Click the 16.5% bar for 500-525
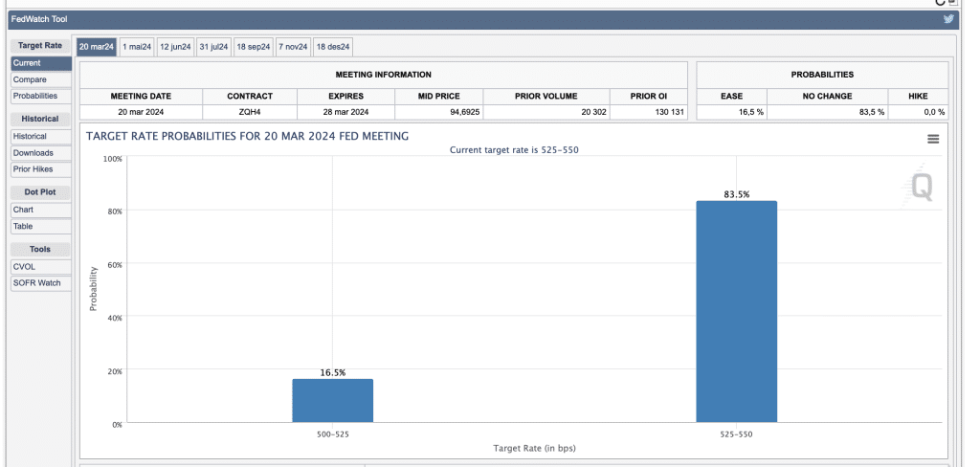The height and width of the screenshot is (467, 980). pyautogui.click(x=332, y=401)
